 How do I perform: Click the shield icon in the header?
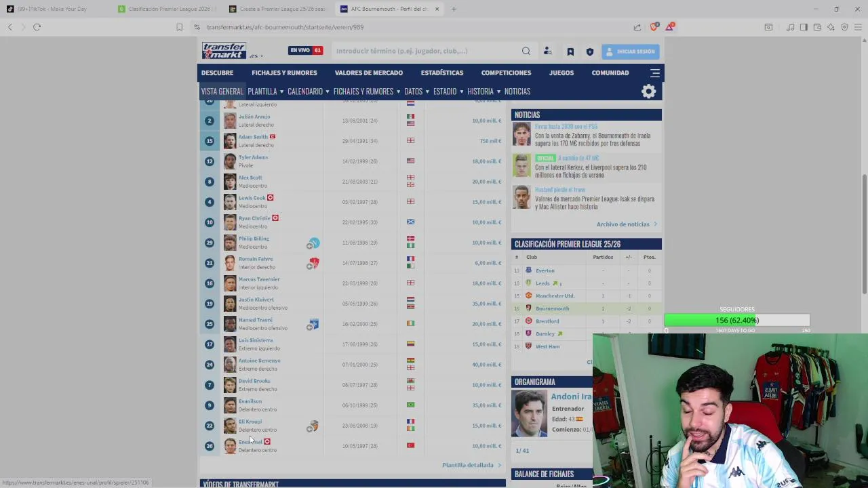pyautogui.click(x=590, y=52)
